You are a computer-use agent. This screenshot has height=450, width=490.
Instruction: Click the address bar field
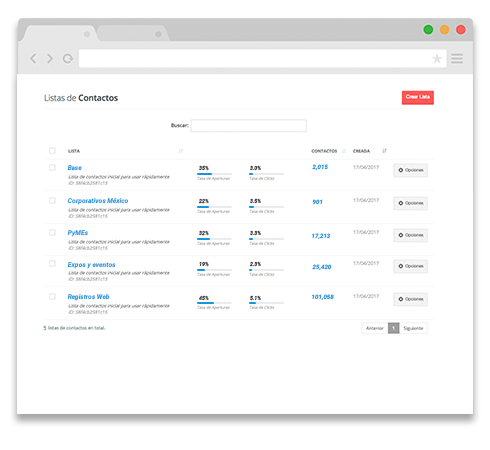[263, 59]
